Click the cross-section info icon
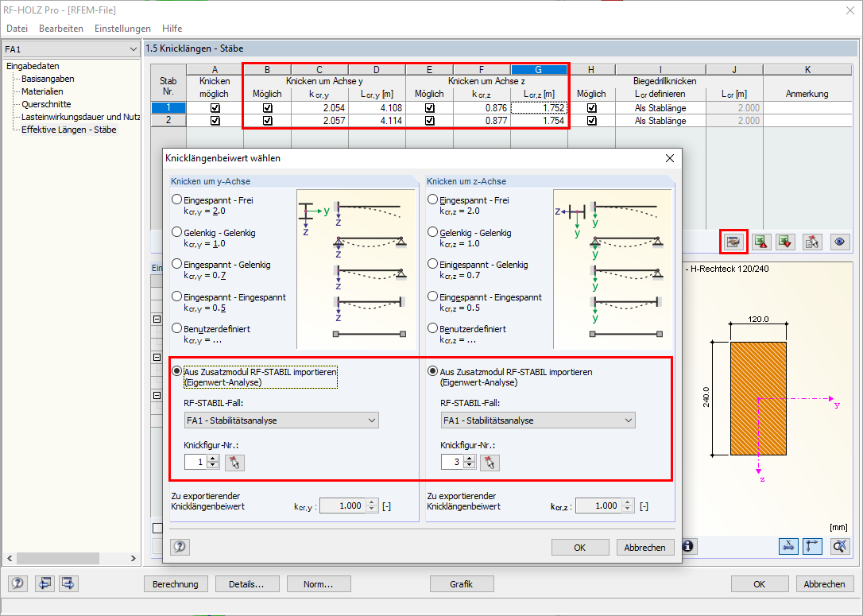Image resolution: width=863 pixels, height=616 pixels. [688, 546]
